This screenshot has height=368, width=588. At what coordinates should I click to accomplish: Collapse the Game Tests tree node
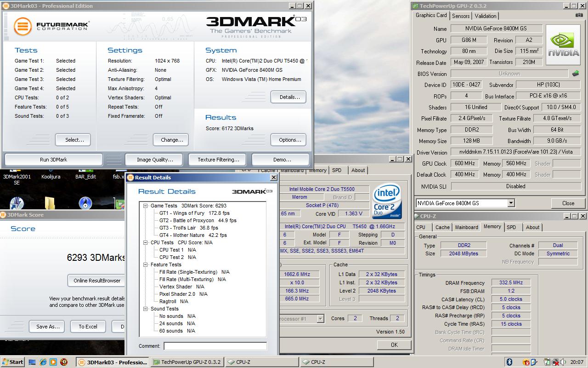146,206
